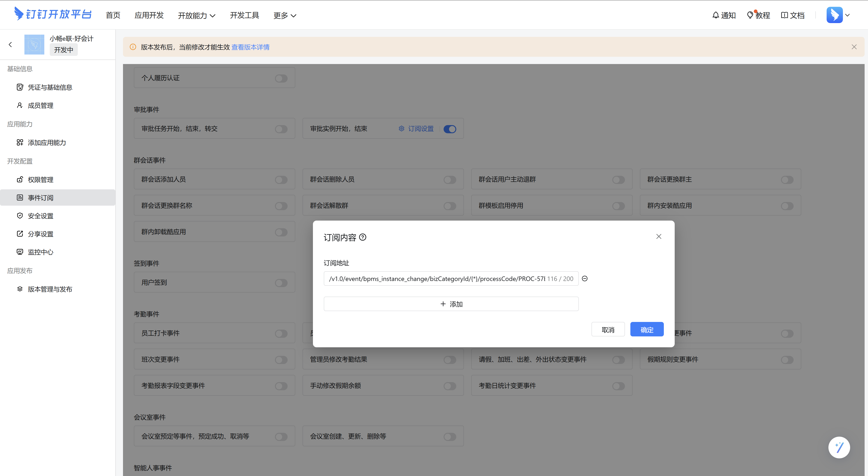The height and width of the screenshot is (476, 868).
Task: Open 监控中心 monitor icon
Action: tap(20, 252)
